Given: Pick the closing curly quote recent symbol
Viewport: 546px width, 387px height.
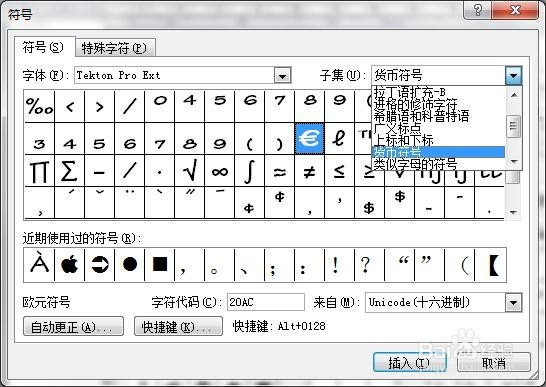Looking at the screenshot, I should 429,265.
